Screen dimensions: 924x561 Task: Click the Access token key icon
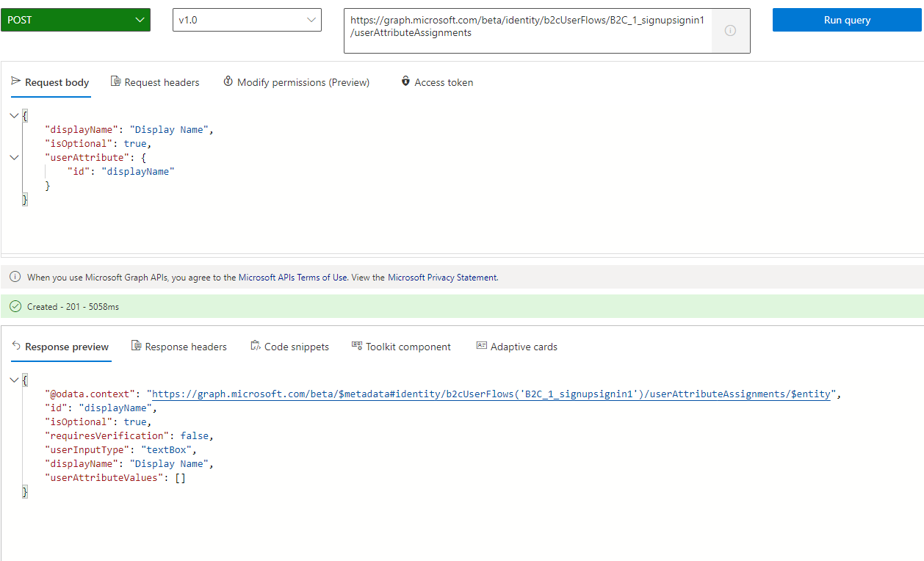(x=405, y=82)
